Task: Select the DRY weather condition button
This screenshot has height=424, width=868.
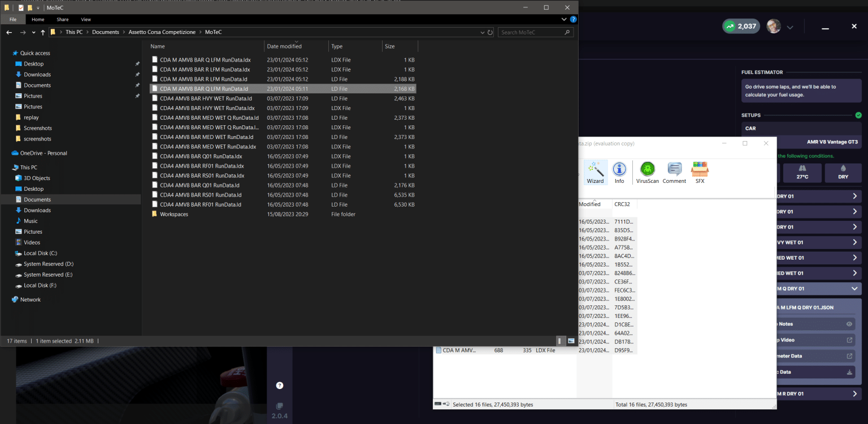Action: pos(843,172)
